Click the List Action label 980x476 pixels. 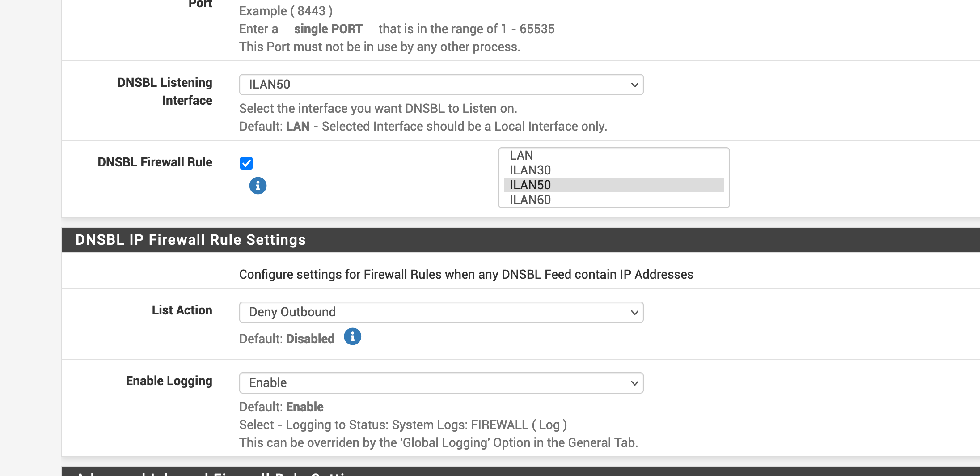coord(182,310)
